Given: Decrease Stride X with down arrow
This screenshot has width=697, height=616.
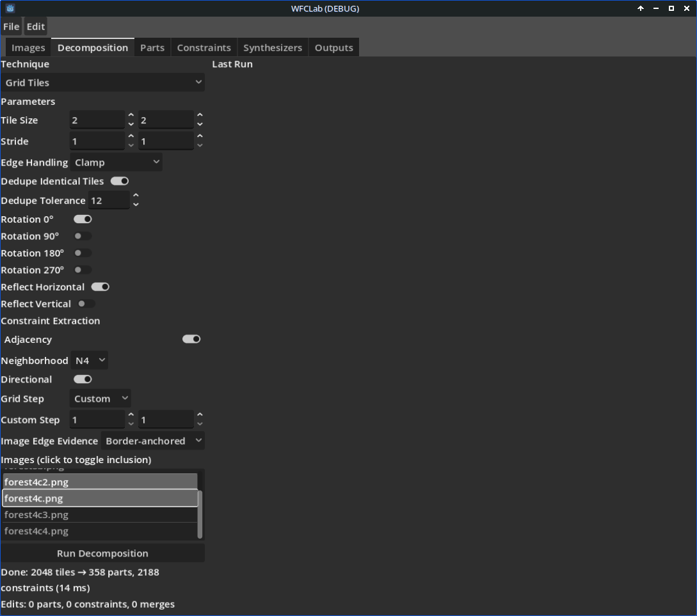Looking at the screenshot, I should click(x=131, y=146).
